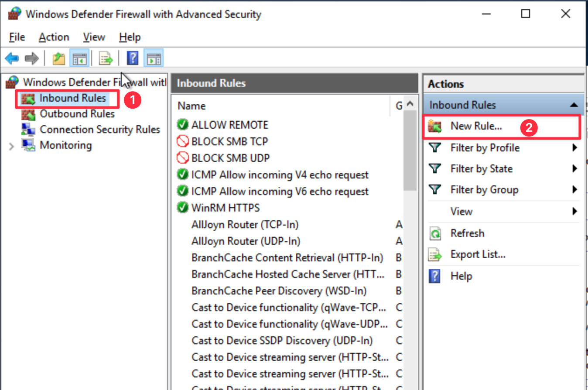Select AllJoyn Router (TCP-In) rule
Image resolution: width=588 pixels, height=390 pixels.
click(x=245, y=225)
